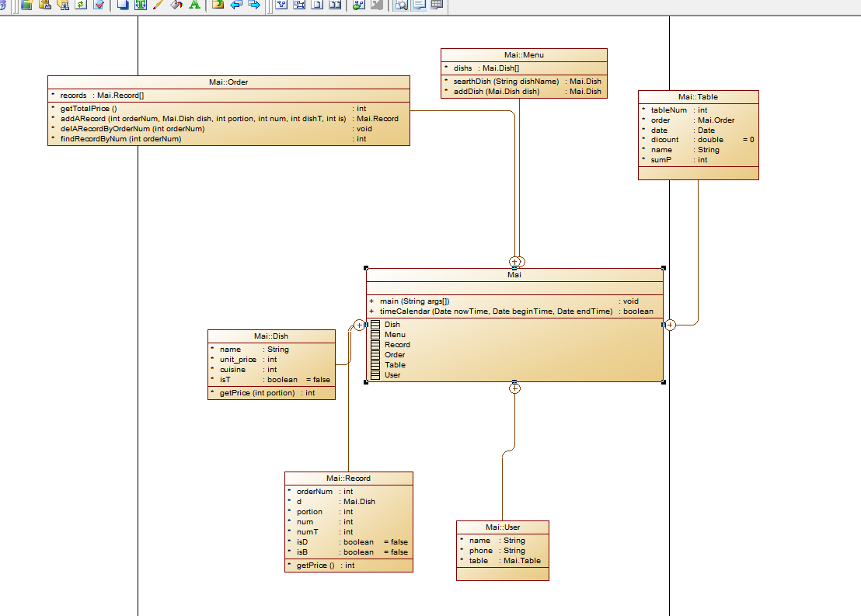Select the Mai::User class header

click(x=503, y=527)
